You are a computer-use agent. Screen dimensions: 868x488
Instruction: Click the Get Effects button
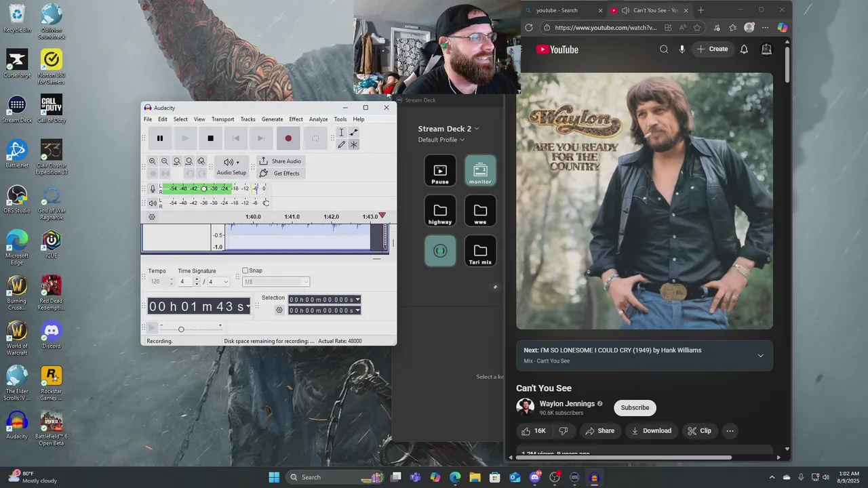tap(280, 174)
